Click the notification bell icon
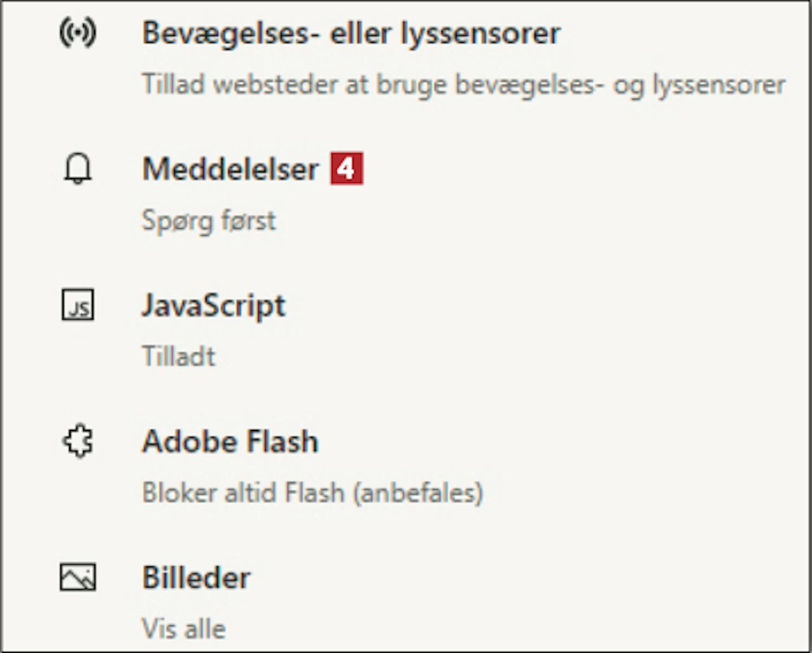 pyautogui.click(x=78, y=169)
